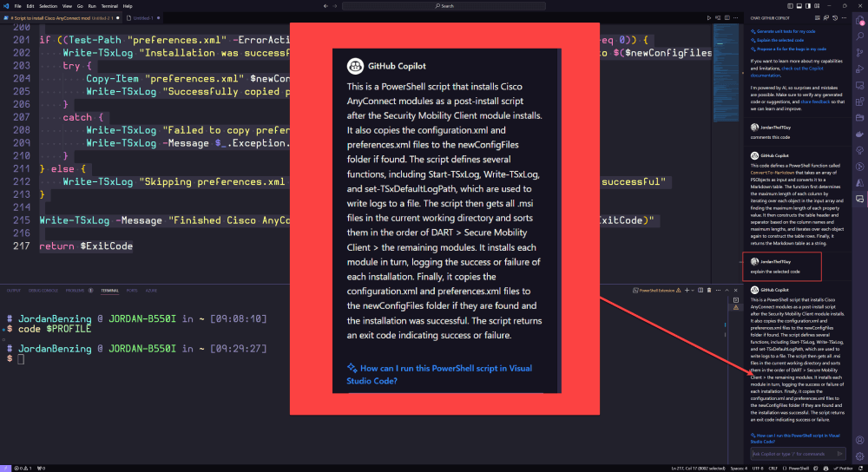868x472 pixels.
Task: Open the Docker view in activity bar
Action: click(x=860, y=134)
